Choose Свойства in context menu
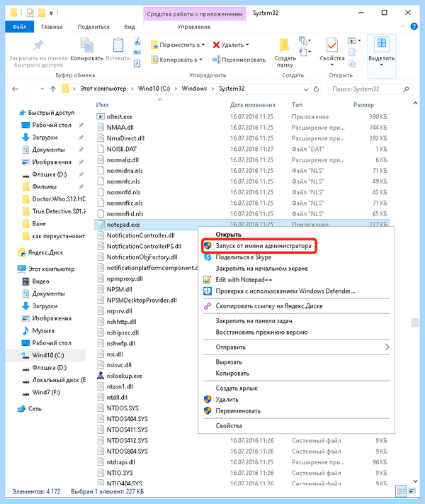The image size is (425, 504). tap(229, 425)
